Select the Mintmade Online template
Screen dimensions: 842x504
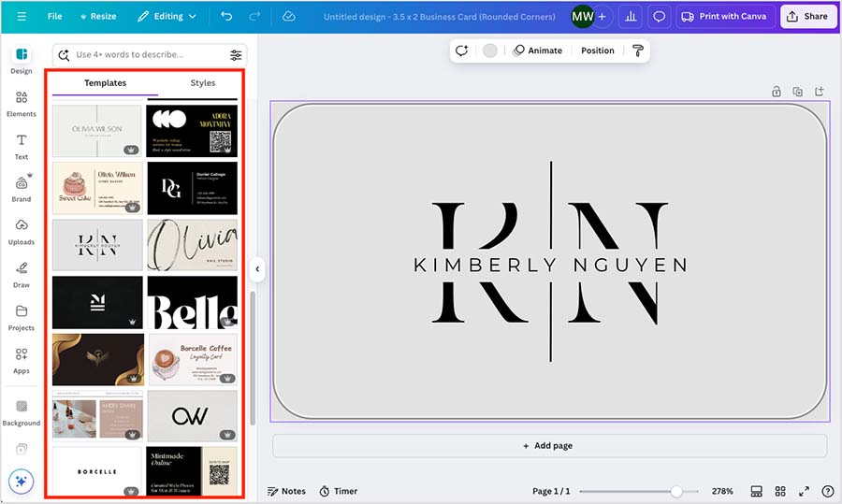click(191, 471)
